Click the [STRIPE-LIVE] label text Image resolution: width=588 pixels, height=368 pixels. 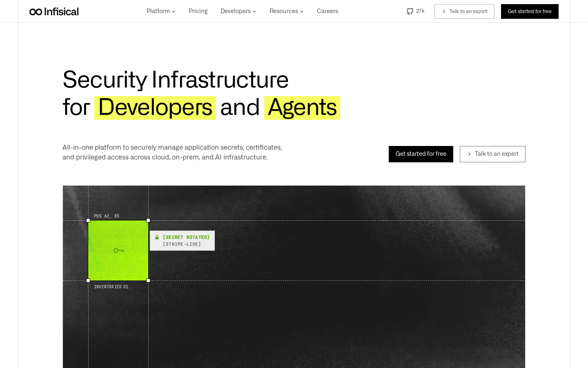click(182, 244)
